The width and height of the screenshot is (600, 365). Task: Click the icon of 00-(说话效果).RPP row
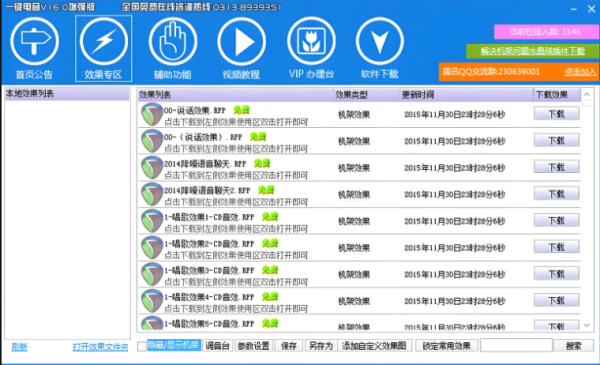152,141
